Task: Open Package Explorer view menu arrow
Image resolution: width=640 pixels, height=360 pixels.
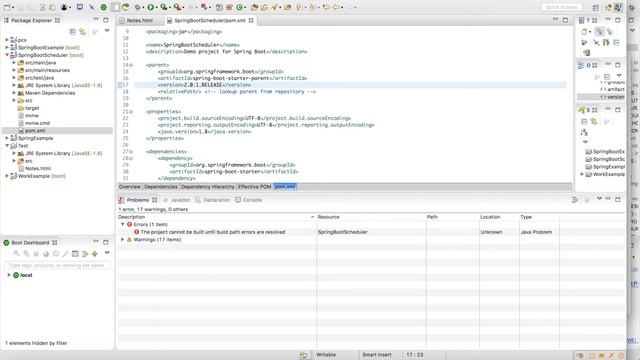Action: point(107,31)
